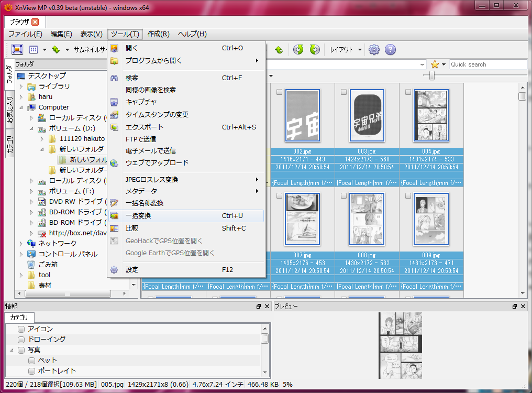Expand the haru folder tree node

click(x=21, y=97)
